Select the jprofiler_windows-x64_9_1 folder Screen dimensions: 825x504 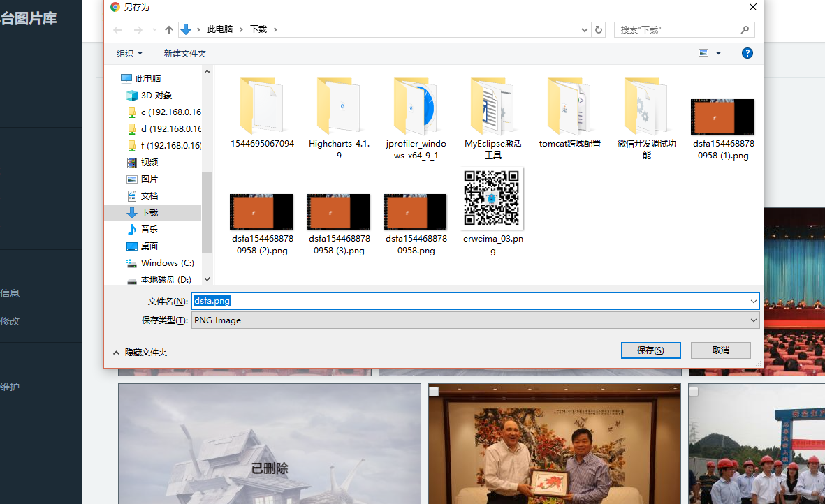point(416,118)
